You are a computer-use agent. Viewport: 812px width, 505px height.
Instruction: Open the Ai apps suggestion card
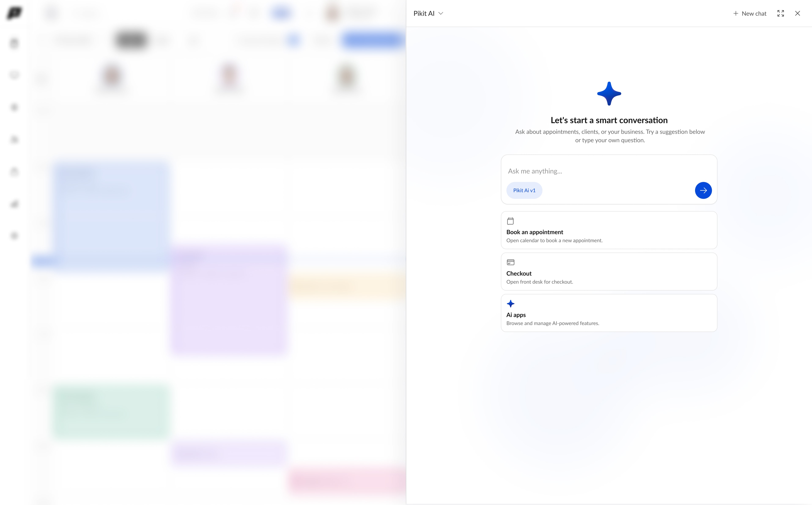(x=609, y=313)
